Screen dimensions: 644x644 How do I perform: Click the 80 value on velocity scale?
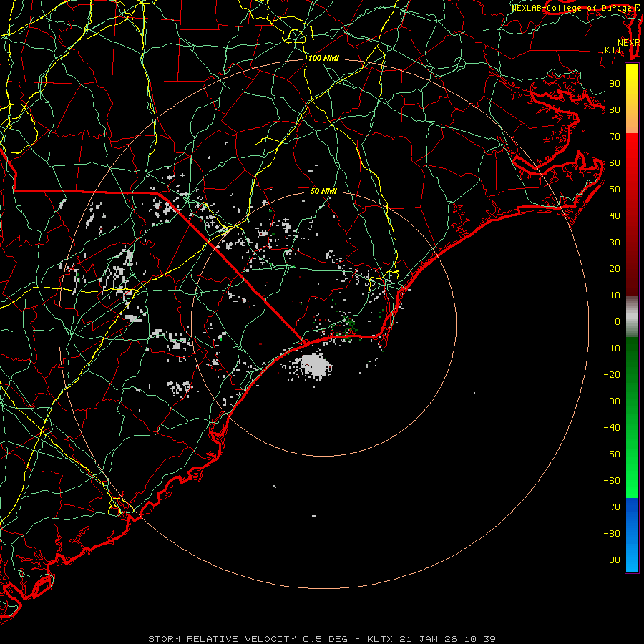615,109
